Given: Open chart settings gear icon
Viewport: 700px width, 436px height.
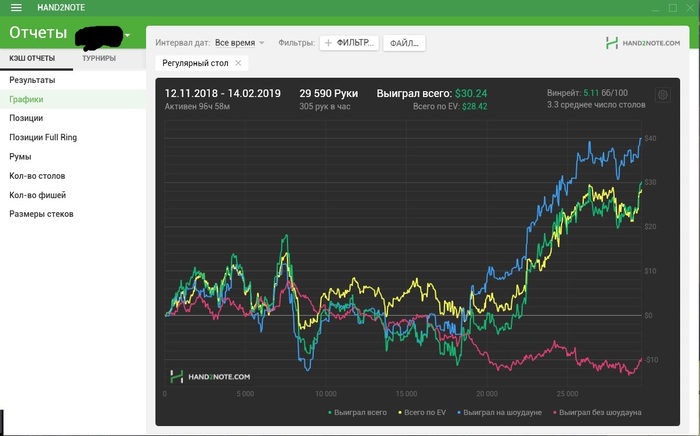Looking at the screenshot, I should 662,95.
